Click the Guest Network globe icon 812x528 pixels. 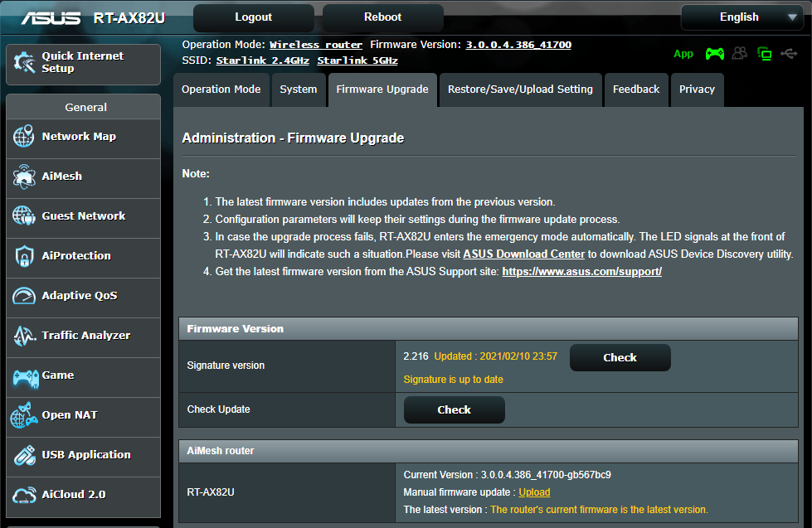pos(24,216)
